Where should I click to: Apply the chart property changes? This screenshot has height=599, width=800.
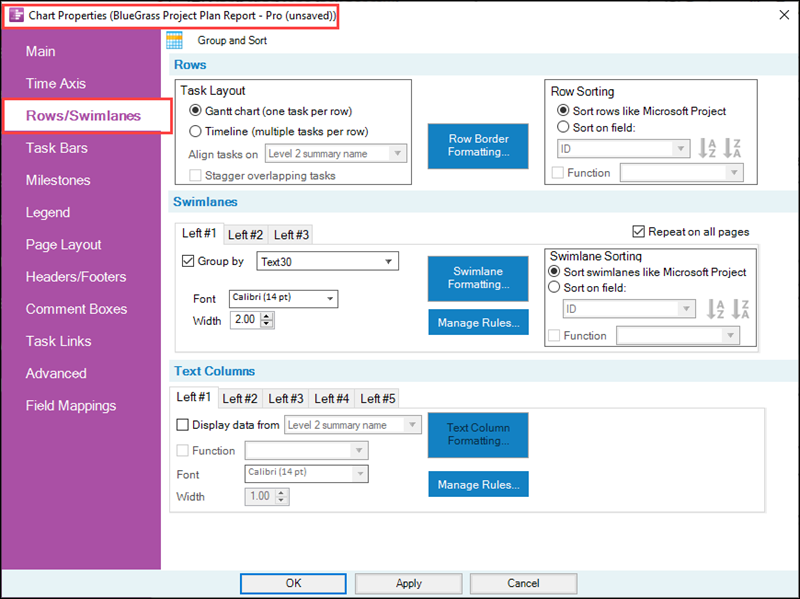(x=408, y=583)
